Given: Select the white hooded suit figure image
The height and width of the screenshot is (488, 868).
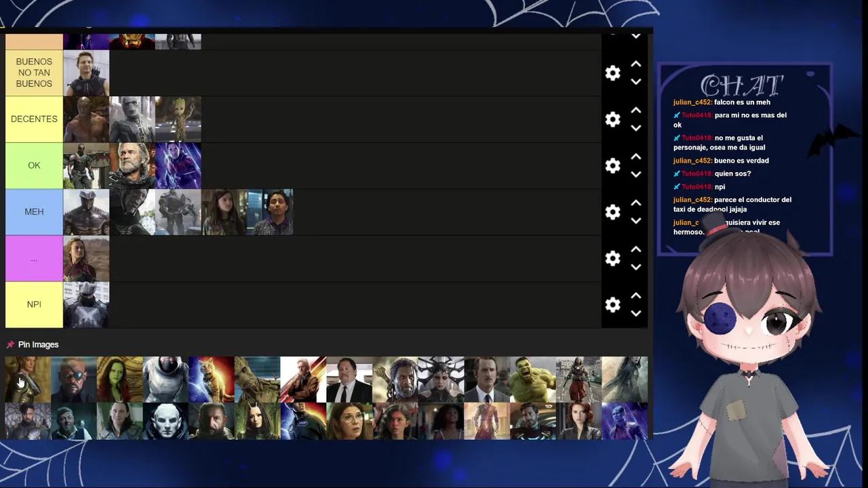Looking at the screenshot, I should (x=166, y=380).
